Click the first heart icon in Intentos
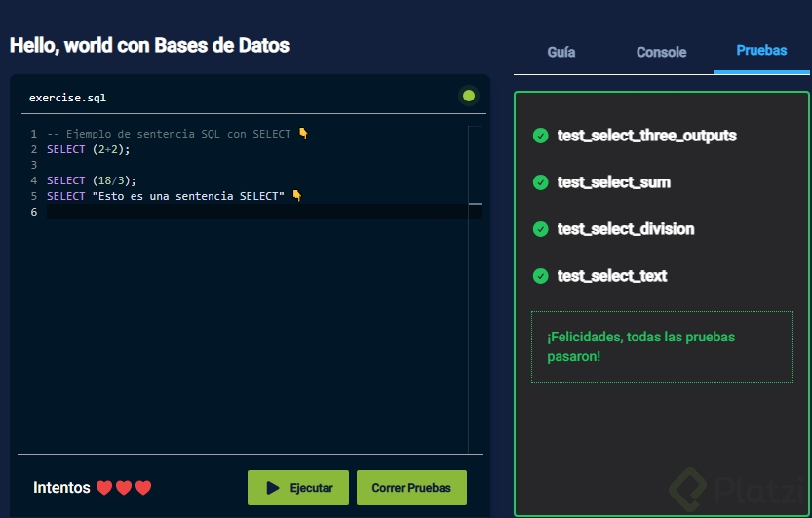Image resolution: width=812 pixels, height=518 pixels. point(104,488)
